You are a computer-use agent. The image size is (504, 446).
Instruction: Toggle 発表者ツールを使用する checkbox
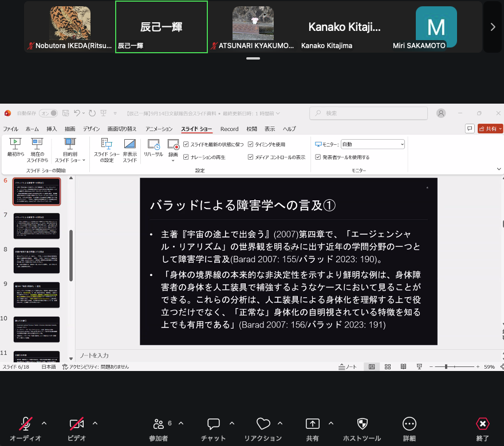[318, 157]
